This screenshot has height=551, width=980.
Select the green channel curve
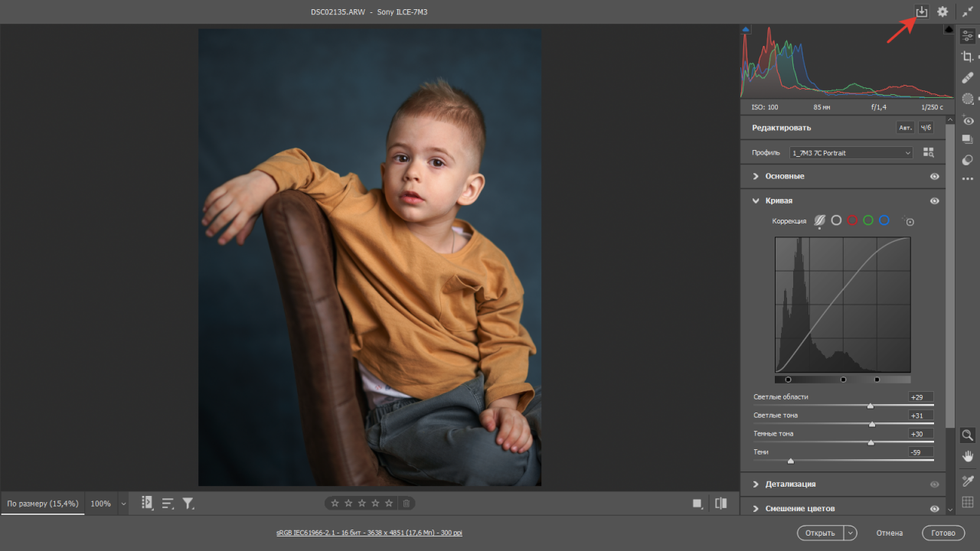click(x=868, y=220)
